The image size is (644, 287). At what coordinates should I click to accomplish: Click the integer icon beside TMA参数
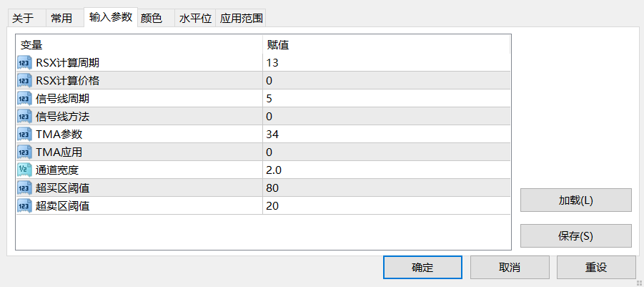click(x=24, y=135)
